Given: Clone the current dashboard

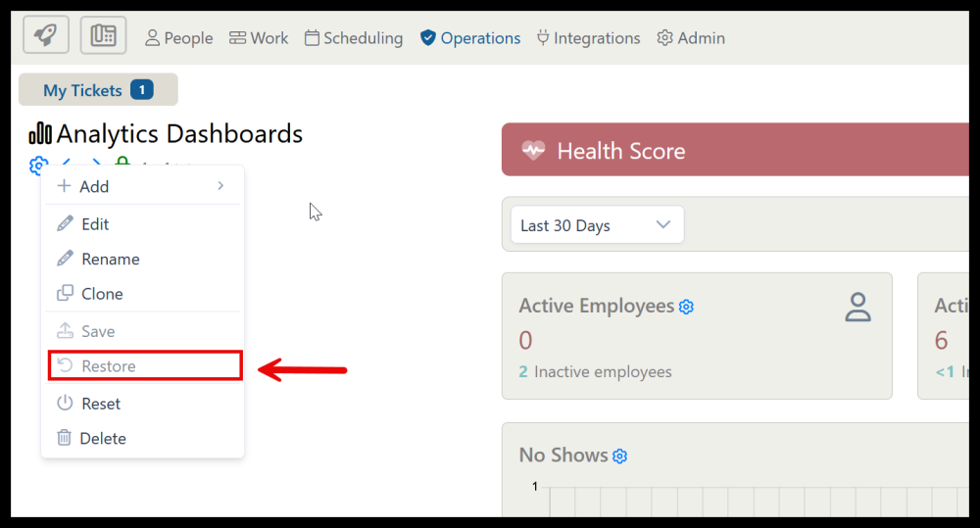Looking at the screenshot, I should (x=102, y=294).
